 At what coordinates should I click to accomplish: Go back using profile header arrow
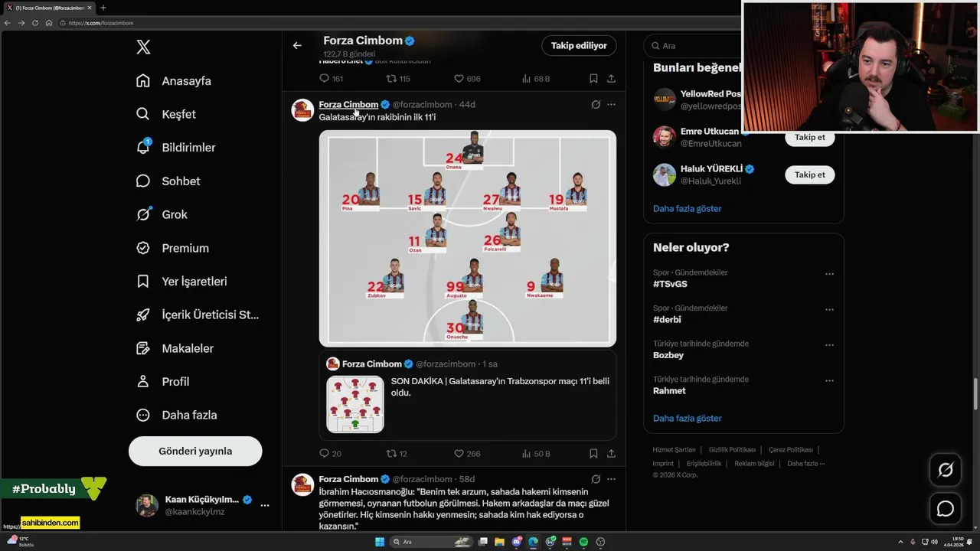pos(297,45)
